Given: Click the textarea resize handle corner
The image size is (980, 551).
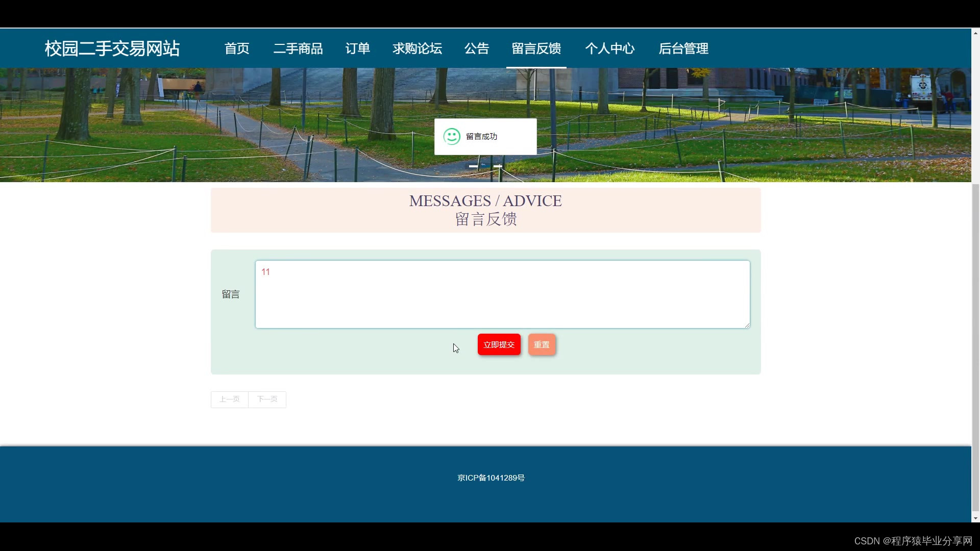Looking at the screenshot, I should [747, 325].
